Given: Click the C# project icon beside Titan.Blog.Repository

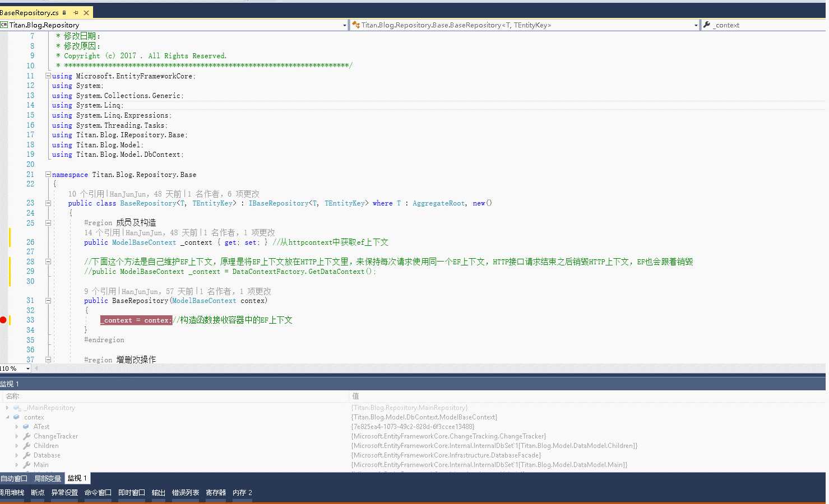Looking at the screenshot, I should point(4,25).
